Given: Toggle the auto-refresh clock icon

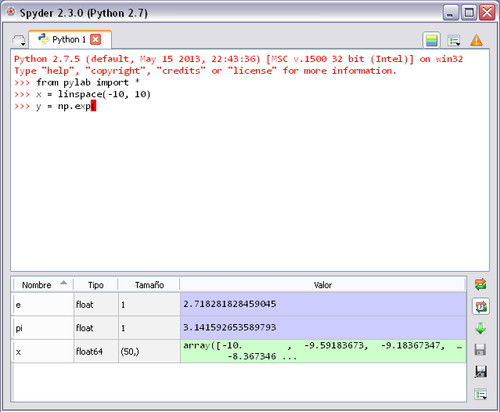Looking at the screenshot, I should pyautogui.click(x=481, y=306).
